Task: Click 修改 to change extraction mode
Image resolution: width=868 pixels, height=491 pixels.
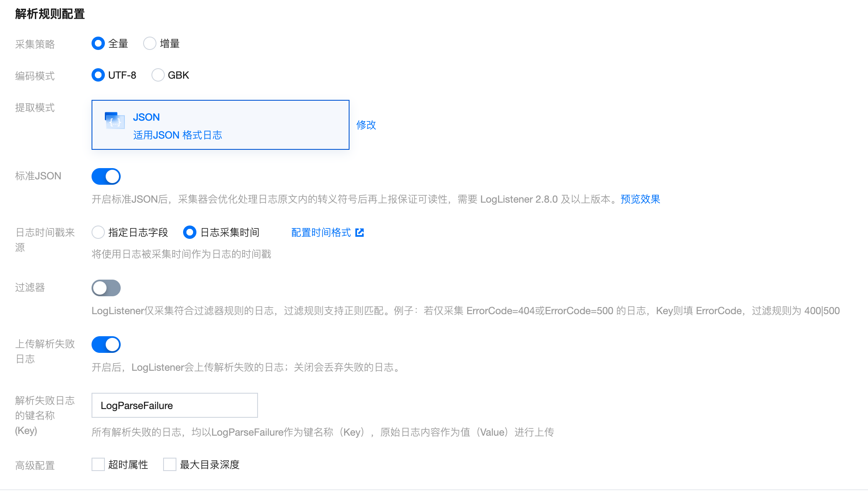Action: point(366,125)
